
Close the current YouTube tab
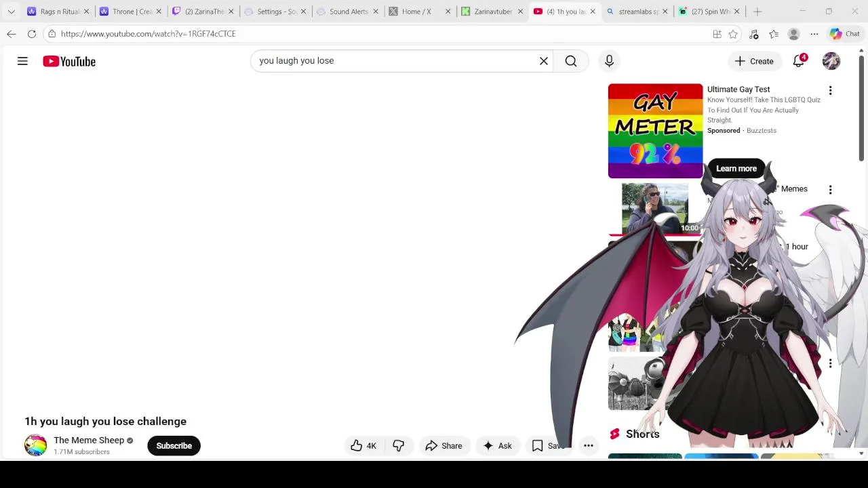[x=593, y=12]
